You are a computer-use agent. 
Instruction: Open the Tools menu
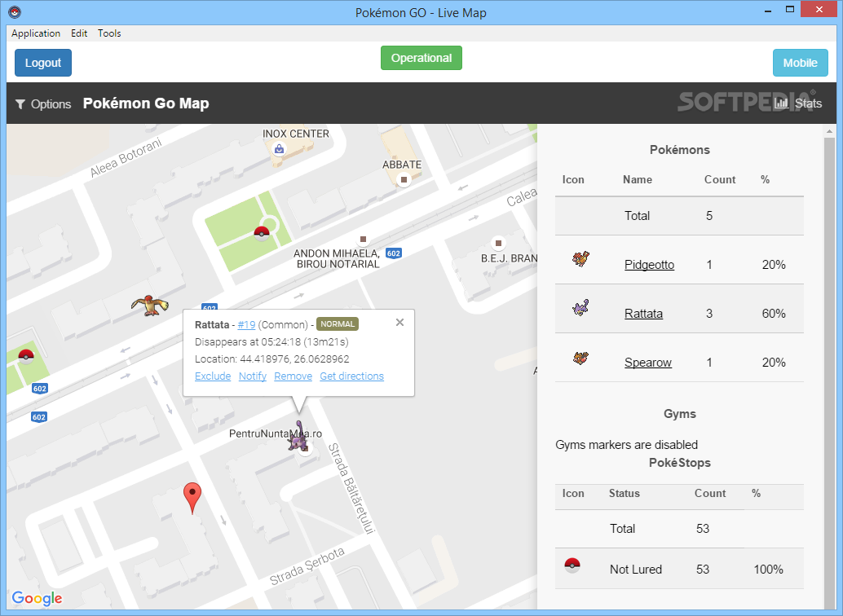click(x=109, y=33)
